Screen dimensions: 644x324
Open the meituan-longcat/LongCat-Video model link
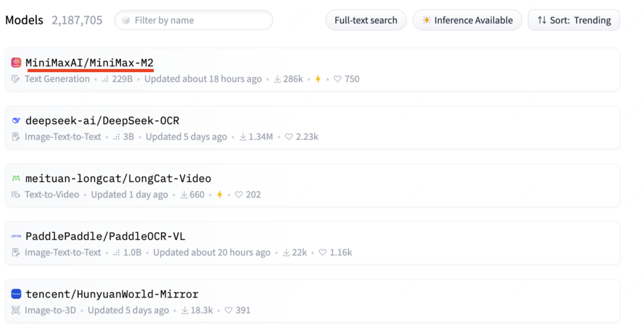pos(118,179)
